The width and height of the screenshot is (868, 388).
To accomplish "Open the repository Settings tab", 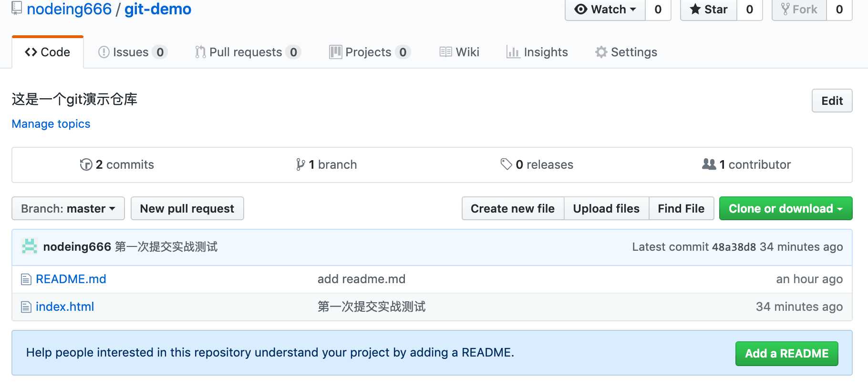I will coord(626,52).
